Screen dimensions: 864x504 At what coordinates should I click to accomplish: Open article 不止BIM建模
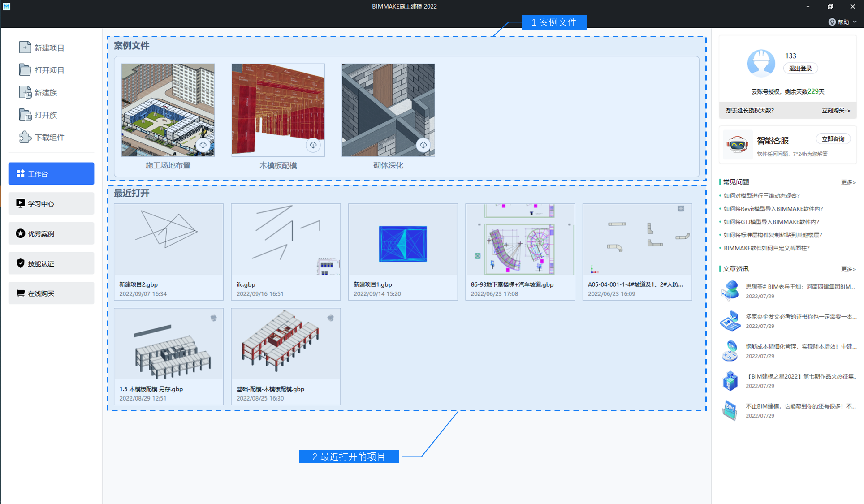click(x=801, y=406)
